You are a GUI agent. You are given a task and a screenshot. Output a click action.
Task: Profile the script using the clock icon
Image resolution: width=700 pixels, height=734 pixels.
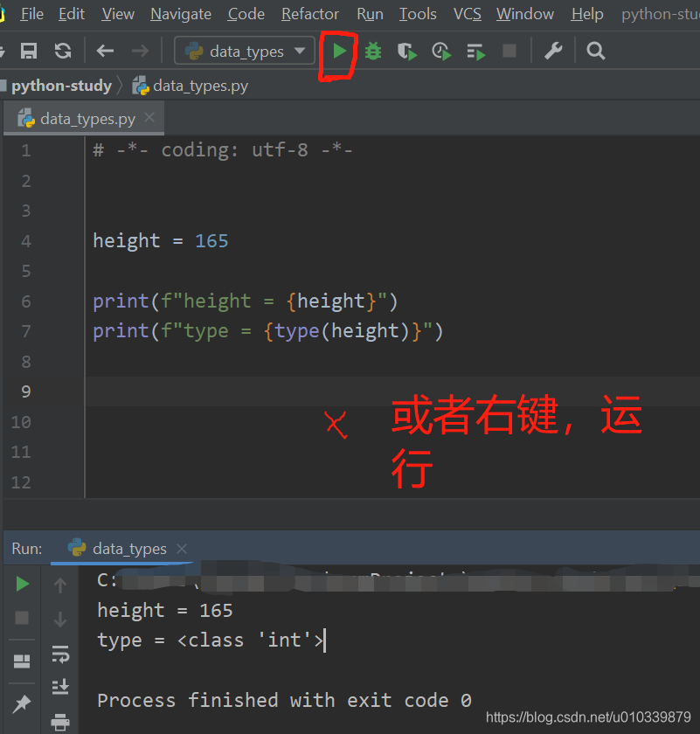pyautogui.click(x=440, y=51)
